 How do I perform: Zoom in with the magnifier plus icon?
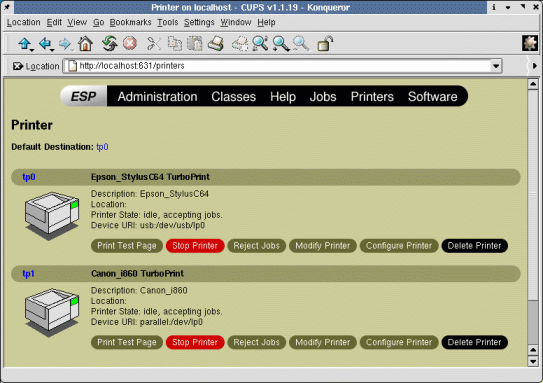click(x=281, y=44)
